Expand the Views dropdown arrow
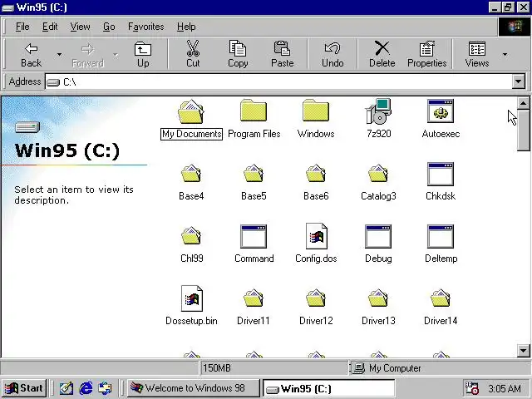Viewport: 532px width, 399px height. pos(505,55)
